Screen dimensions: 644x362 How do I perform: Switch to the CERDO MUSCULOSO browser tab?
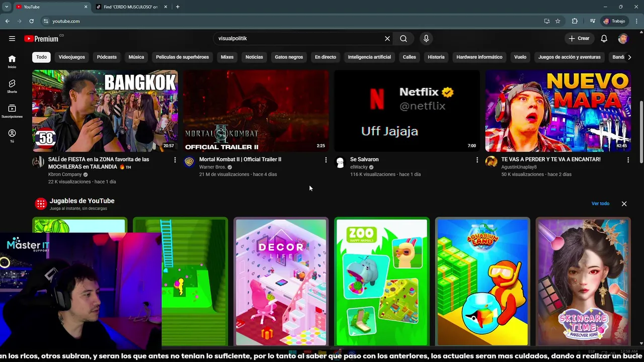(131, 7)
